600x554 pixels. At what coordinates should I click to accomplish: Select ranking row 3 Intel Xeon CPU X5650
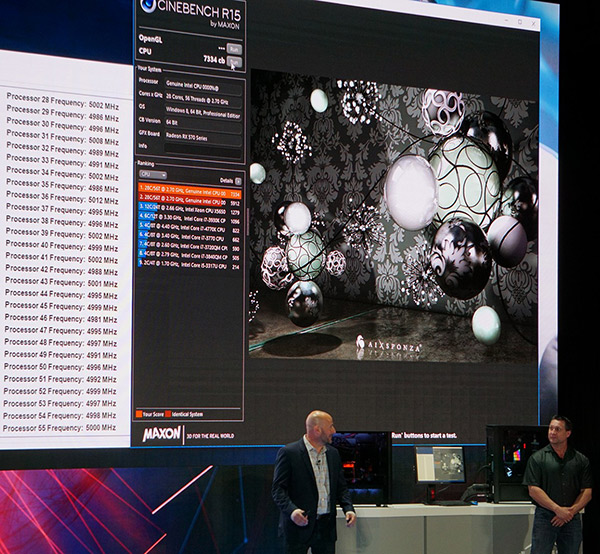[189, 210]
